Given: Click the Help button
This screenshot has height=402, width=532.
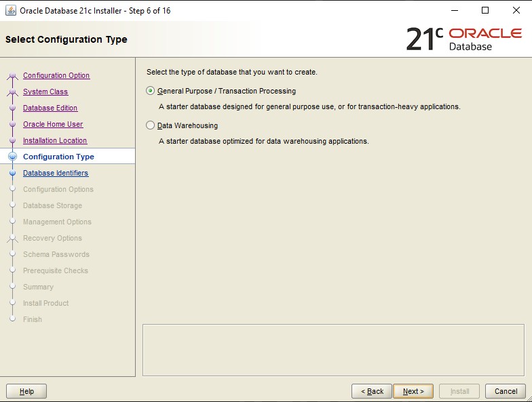Looking at the screenshot, I should tap(26, 391).
